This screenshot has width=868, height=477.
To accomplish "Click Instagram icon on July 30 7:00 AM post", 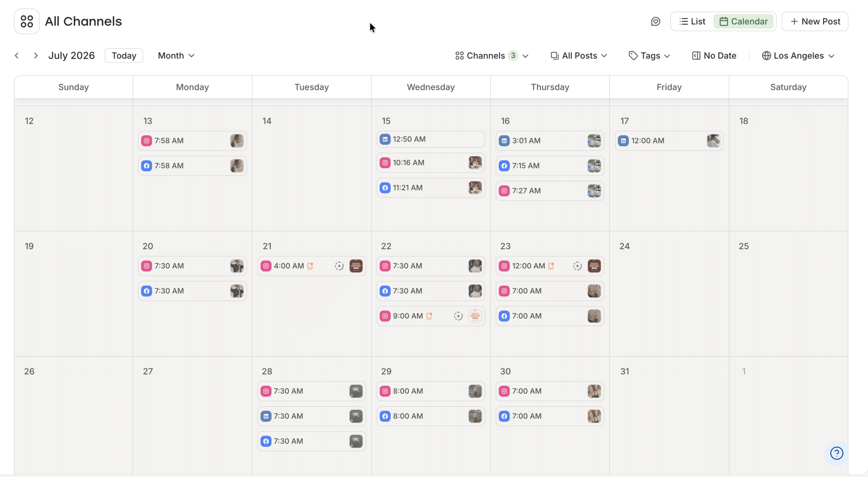I will (504, 391).
